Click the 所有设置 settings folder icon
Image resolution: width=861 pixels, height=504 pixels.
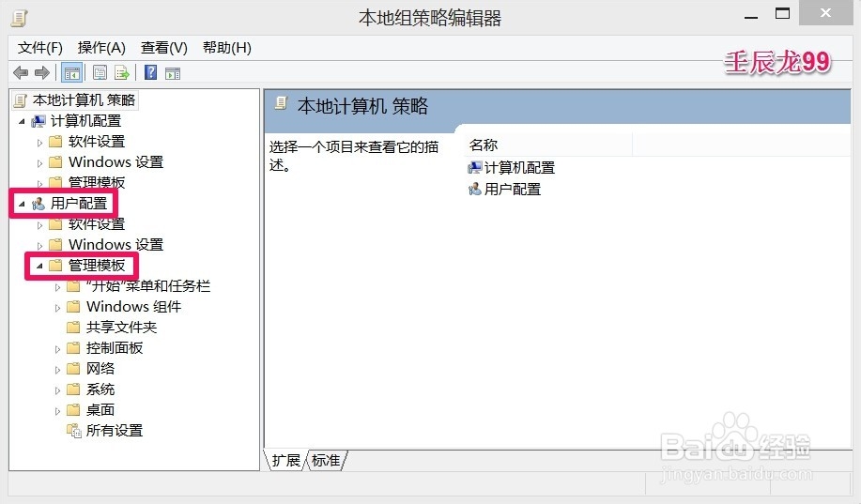pos(74,431)
